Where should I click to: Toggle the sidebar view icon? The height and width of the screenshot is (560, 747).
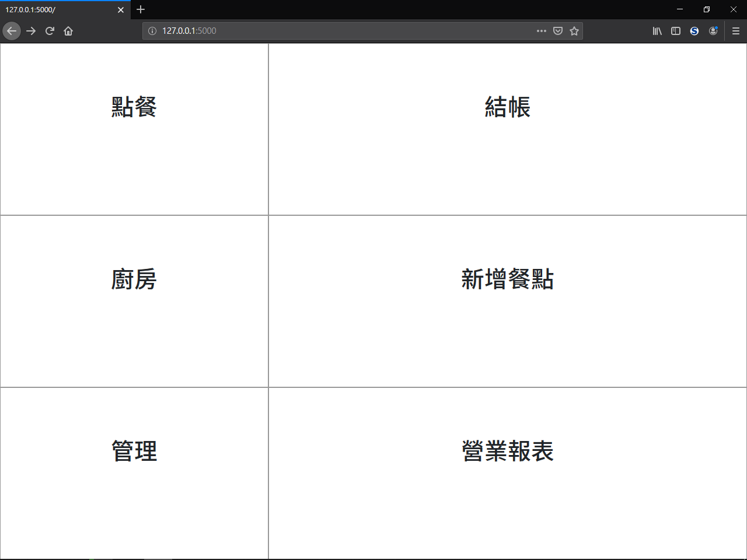coord(676,31)
